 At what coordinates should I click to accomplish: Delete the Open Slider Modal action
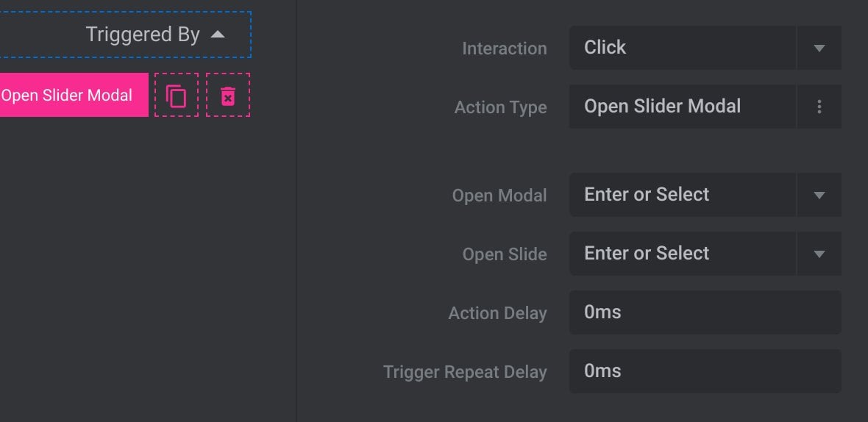coord(228,95)
